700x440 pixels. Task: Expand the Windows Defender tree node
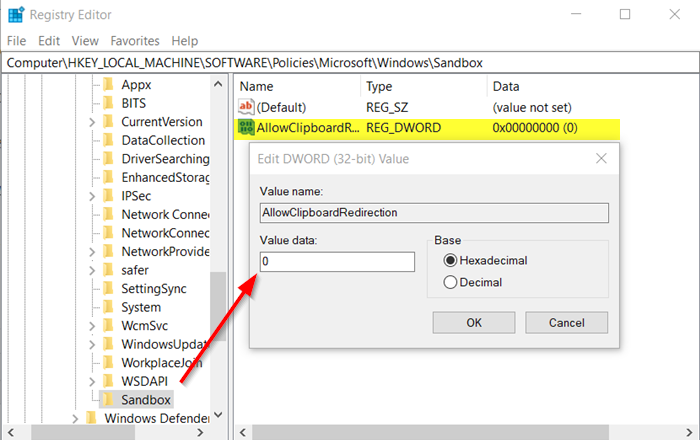75,419
